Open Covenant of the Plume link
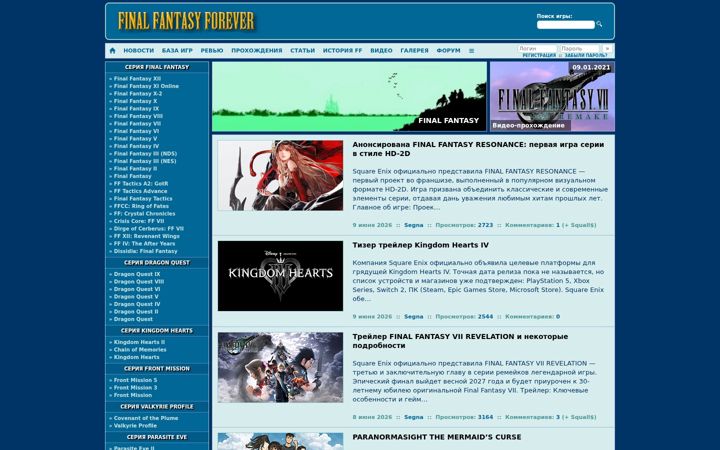This screenshot has height=450, width=720. click(146, 418)
